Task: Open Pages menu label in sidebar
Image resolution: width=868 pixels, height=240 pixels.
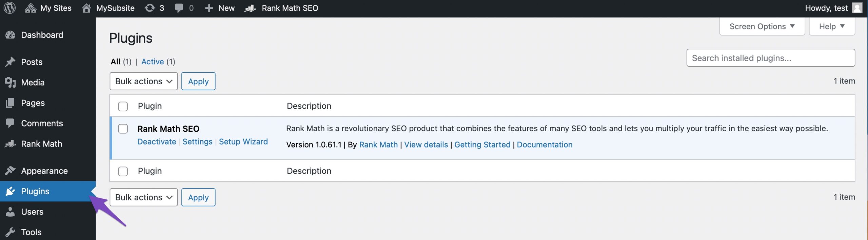Action: coord(33,103)
